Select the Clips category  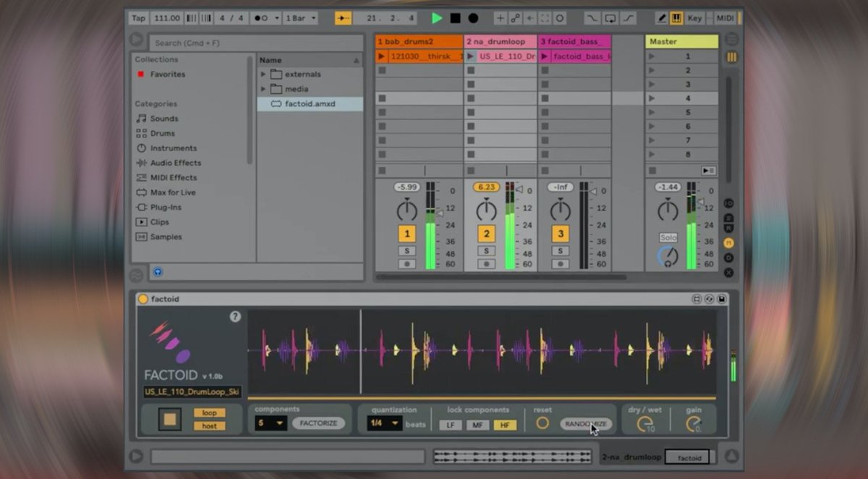coord(159,222)
